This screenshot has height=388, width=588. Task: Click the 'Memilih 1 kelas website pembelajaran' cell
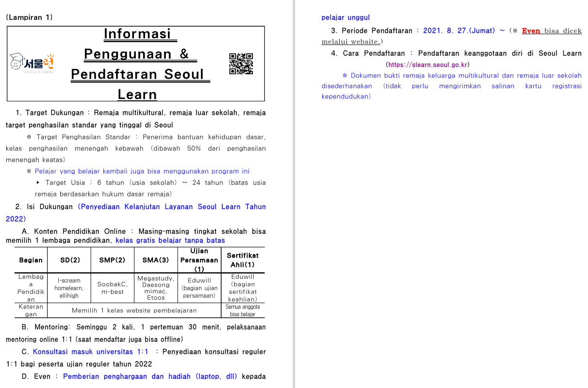134,310
